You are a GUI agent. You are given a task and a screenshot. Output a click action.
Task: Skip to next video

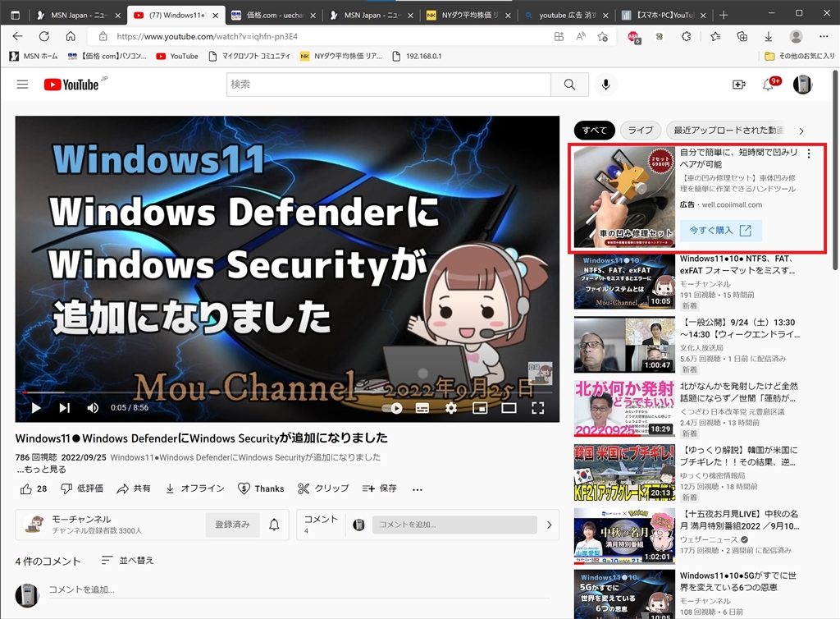(x=64, y=408)
